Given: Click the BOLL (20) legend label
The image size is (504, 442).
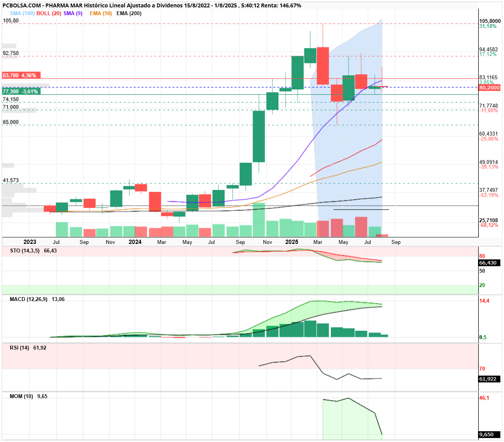Looking at the screenshot, I should [x=49, y=13].
